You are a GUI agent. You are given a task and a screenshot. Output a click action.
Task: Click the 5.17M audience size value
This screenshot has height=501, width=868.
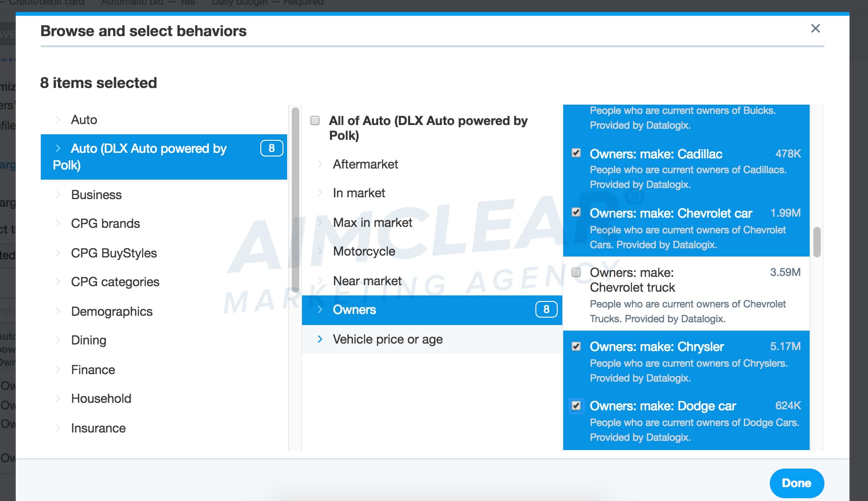pos(786,346)
